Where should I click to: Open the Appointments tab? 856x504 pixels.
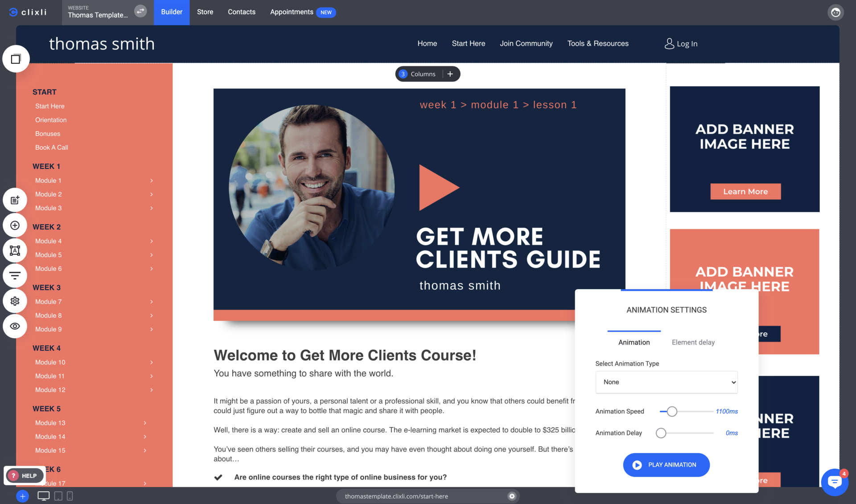tap(292, 12)
